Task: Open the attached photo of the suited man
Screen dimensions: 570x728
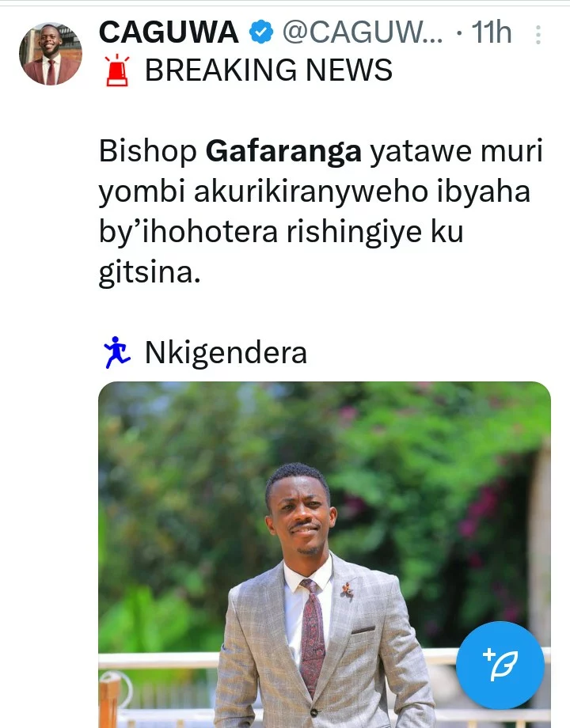Action: click(325, 555)
